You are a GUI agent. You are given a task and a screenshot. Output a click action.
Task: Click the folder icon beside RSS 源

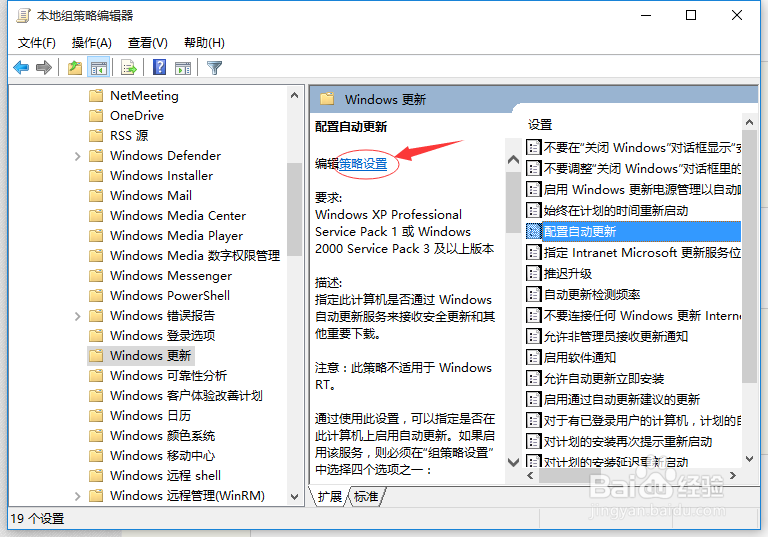[x=96, y=136]
